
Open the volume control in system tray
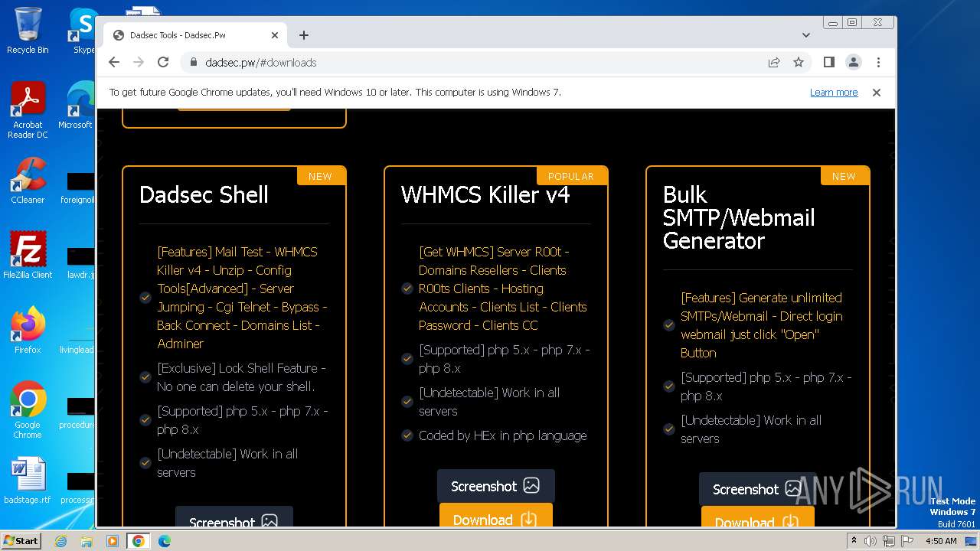[x=871, y=541]
